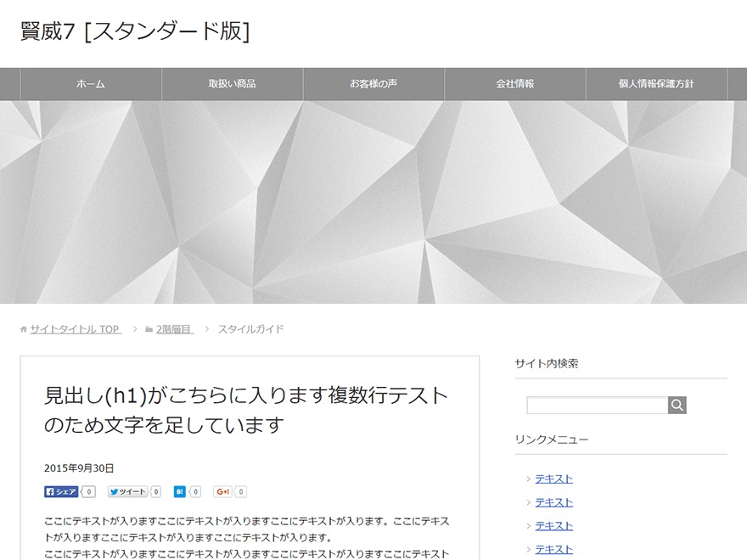
Task: Open the ホーム navigation item
Action: pyautogui.click(x=91, y=84)
